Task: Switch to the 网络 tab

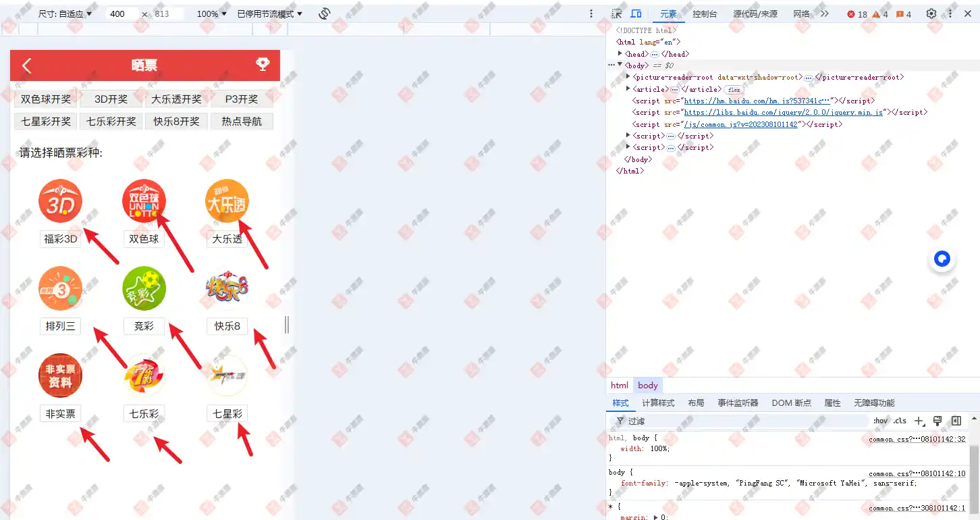Action: (x=801, y=14)
